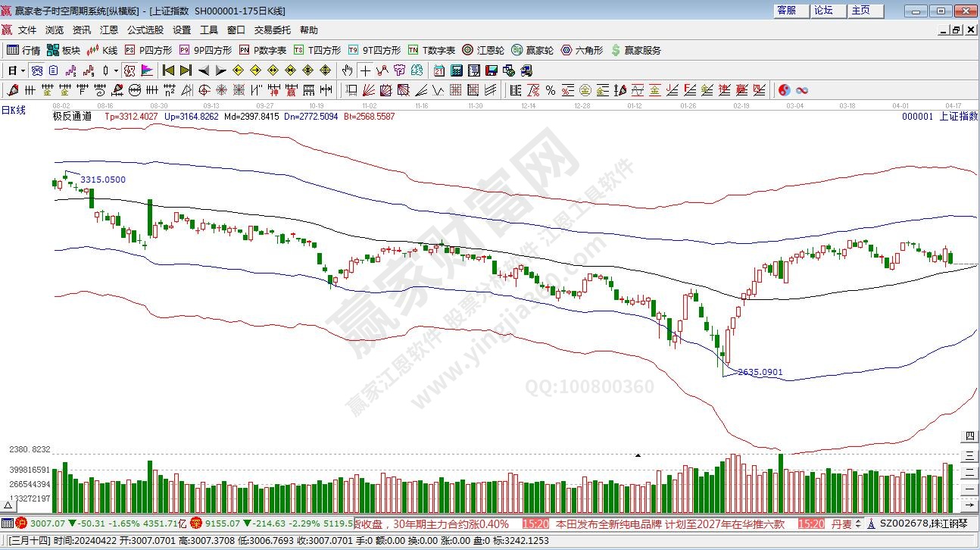Viewport: 980px width, 550px height.
Task: Open the 公式选股 menu
Action: pos(145,30)
